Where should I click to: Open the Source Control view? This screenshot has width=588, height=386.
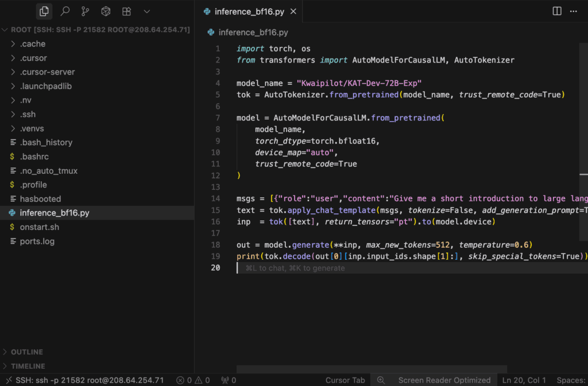(x=85, y=11)
